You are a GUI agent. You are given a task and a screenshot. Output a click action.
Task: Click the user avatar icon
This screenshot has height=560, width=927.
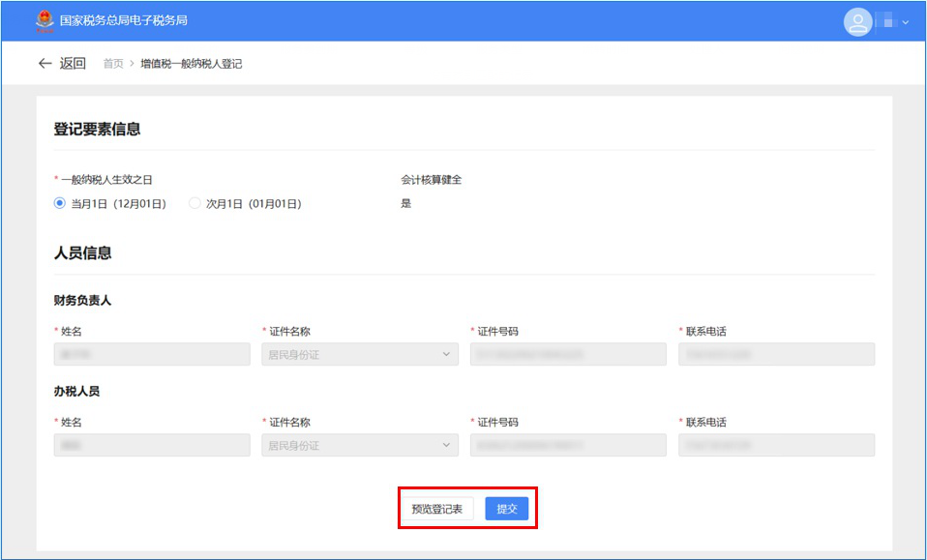tap(857, 21)
